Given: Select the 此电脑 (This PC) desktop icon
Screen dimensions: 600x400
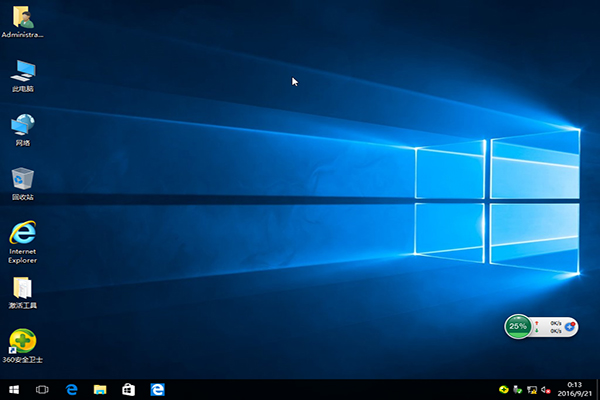Looking at the screenshot, I should point(22,71).
